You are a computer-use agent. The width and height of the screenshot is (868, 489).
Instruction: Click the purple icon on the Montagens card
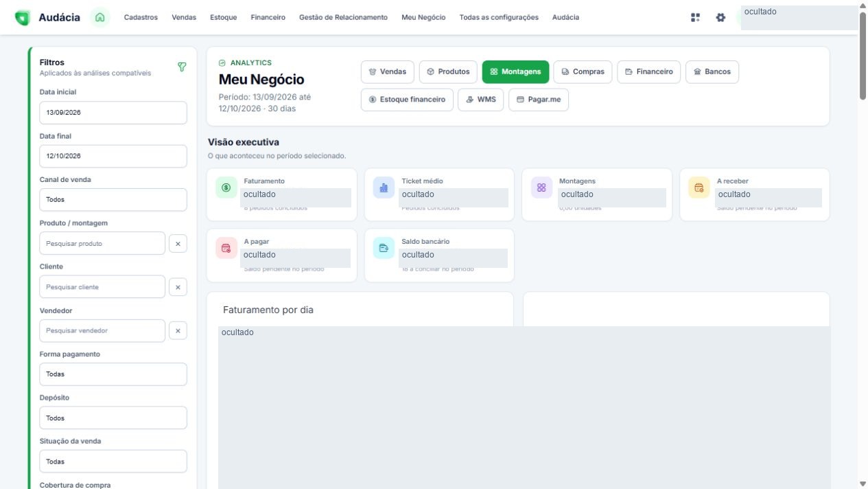coord(541,187)
